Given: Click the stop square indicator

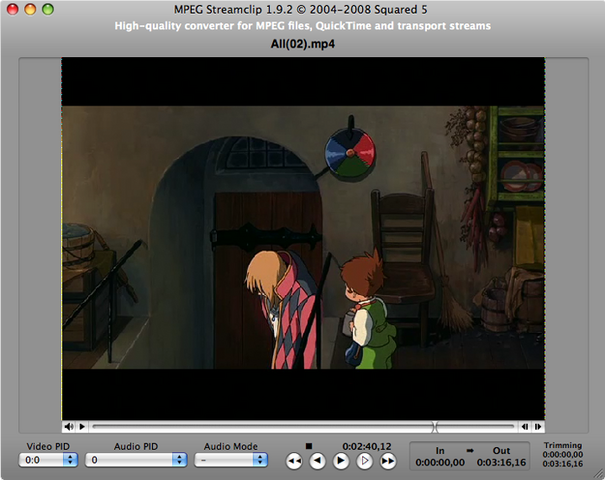Looking at the screenshot, I should [309, 446].
